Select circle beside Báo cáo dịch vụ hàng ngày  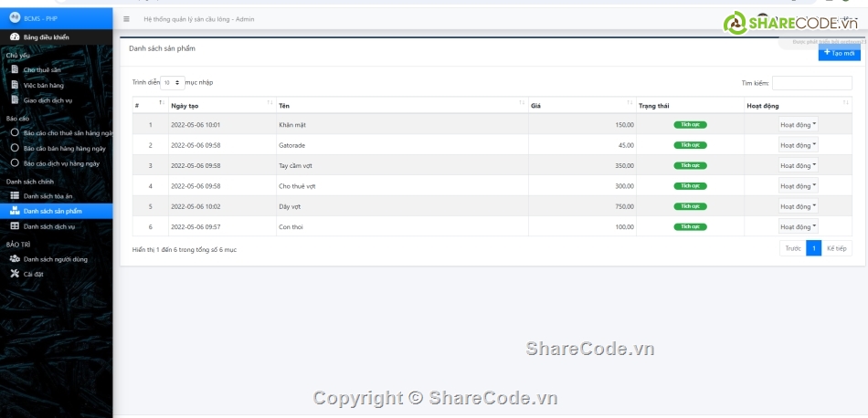click(15, 162)
